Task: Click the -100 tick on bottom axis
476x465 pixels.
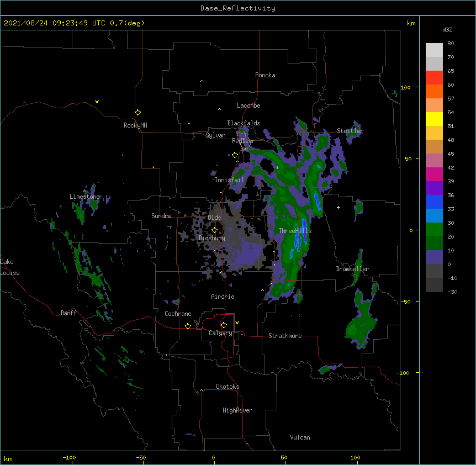Action: click(69, 457)
